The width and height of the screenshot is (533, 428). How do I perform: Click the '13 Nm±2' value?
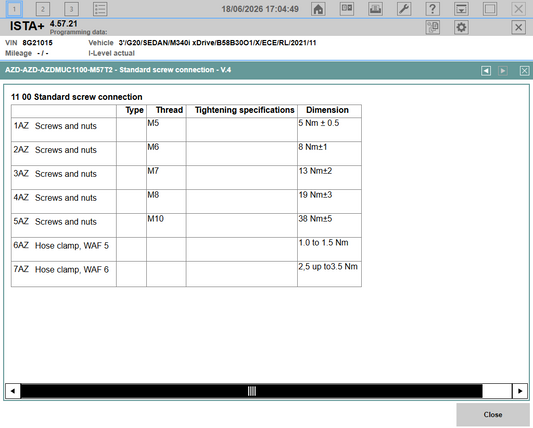pyautogui.click(x=315, y=171)
